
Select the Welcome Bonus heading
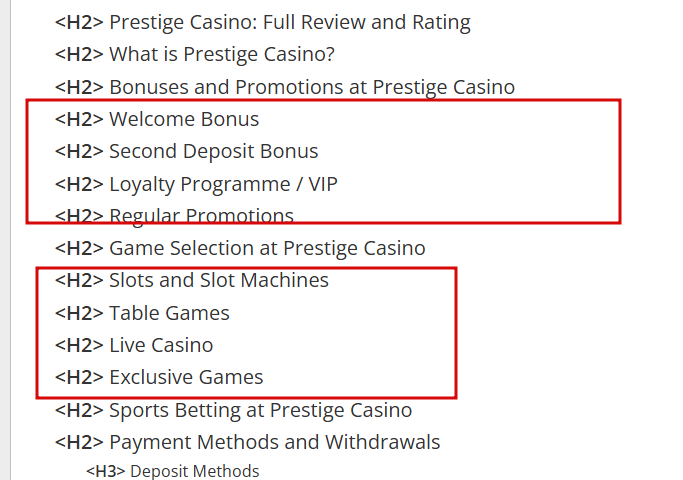[183, 120]
